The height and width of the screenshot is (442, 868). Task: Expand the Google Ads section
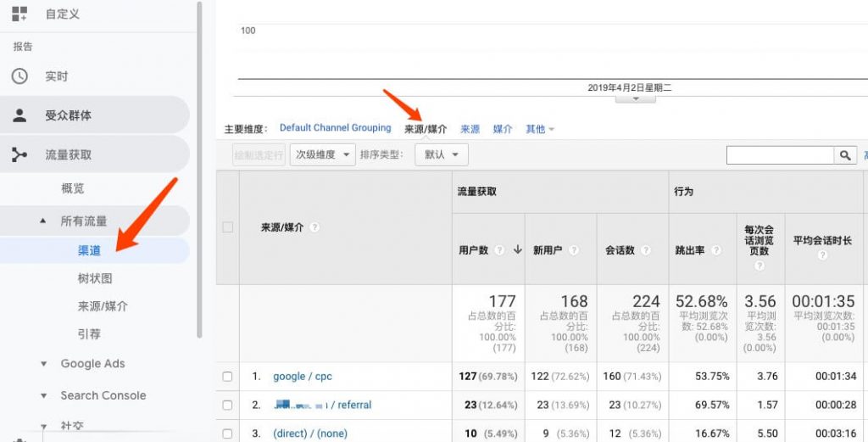[43, 364]
